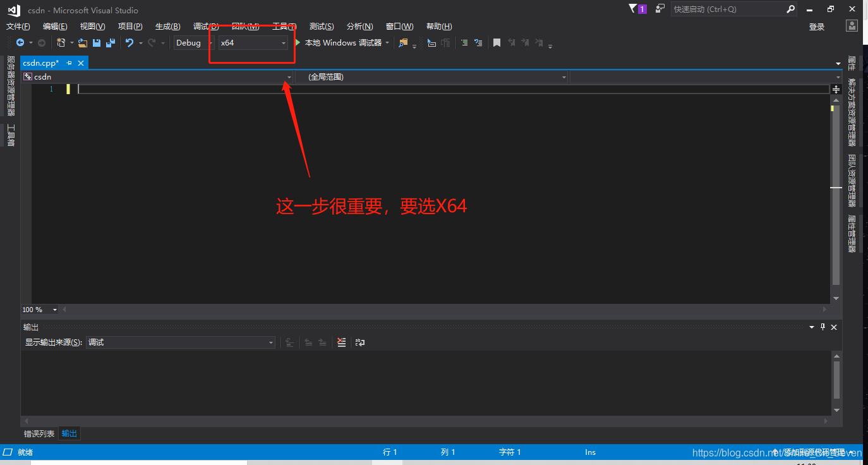The width and height of the screenshot is (868, 465).
Task: Click the go to next message icon
Action: tap(322, 342)
